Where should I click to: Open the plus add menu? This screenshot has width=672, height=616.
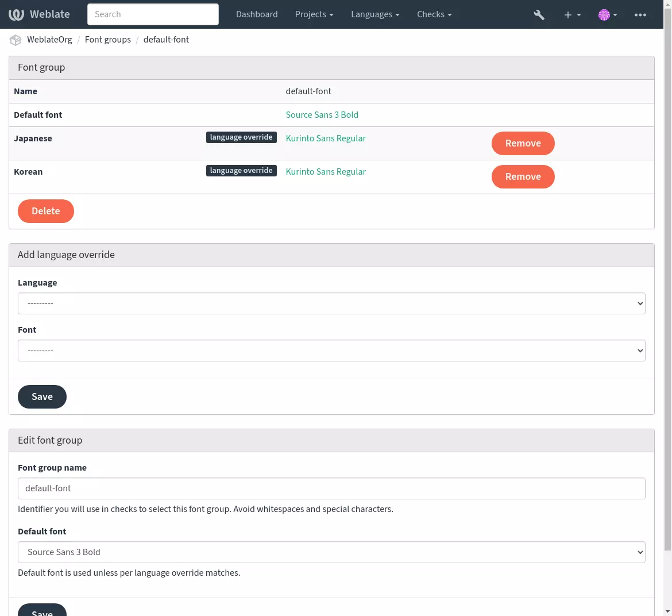[x=572, y=14]
